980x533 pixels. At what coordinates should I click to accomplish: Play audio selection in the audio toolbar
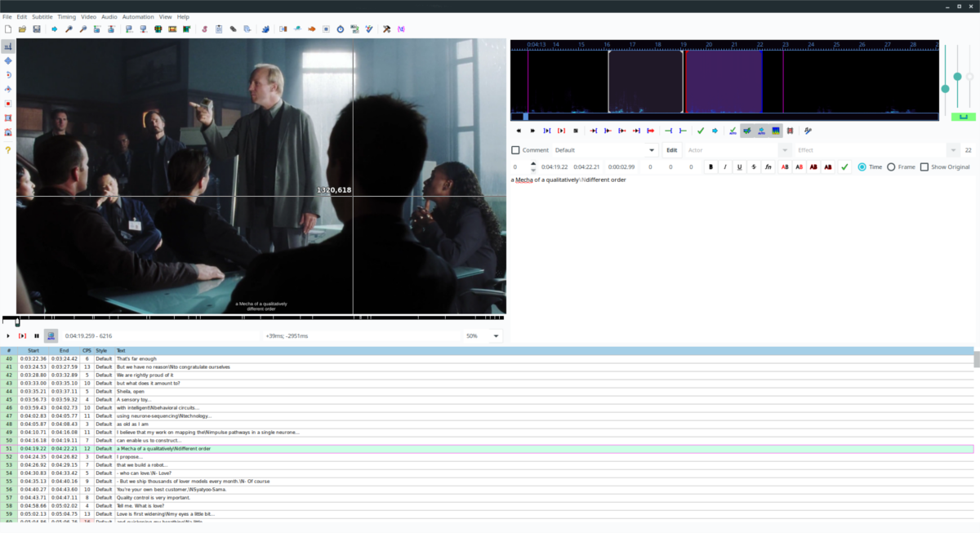(547, 131)
